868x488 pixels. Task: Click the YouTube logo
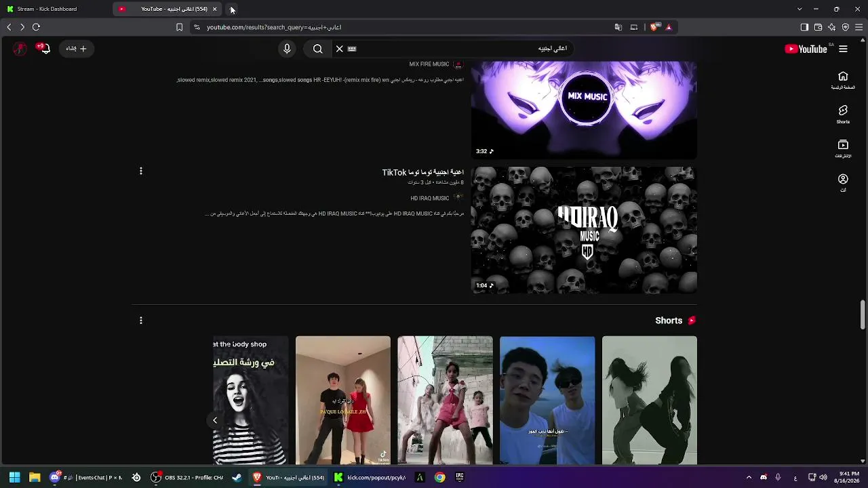(806, 49)
